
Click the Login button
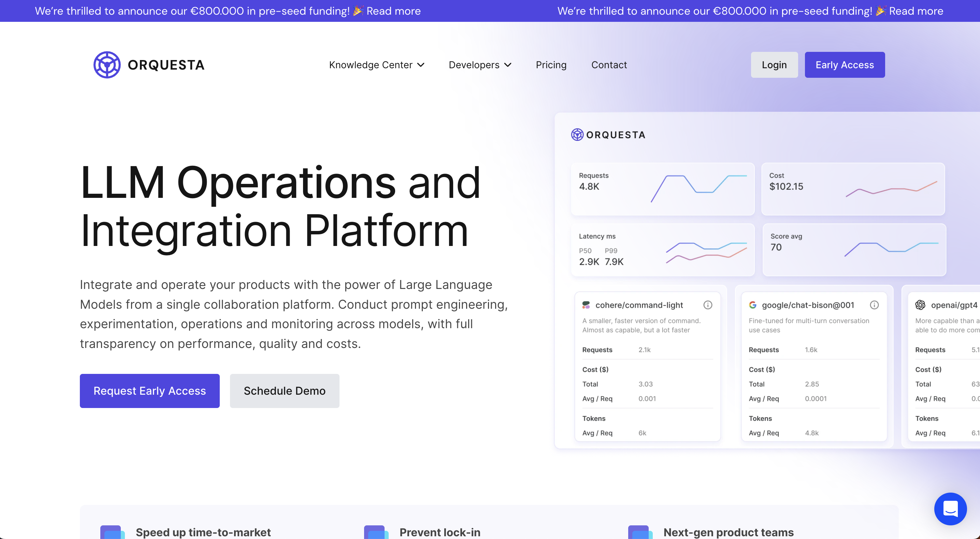[774, 65]
